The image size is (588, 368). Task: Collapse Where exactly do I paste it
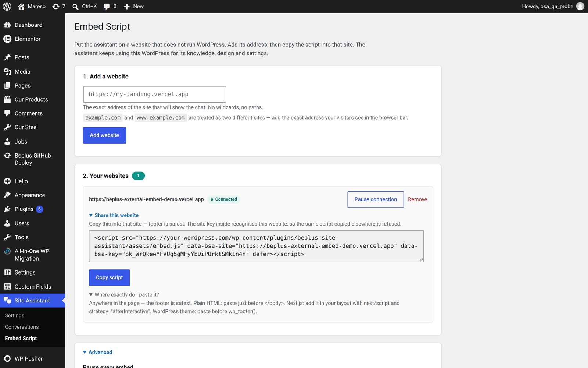(x=124, y=295)
